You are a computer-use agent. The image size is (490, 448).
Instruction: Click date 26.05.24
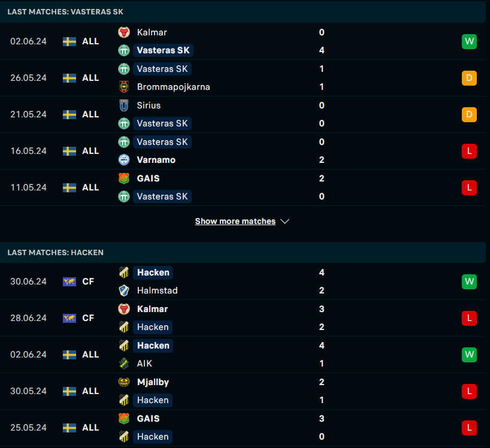coord(28,78)
